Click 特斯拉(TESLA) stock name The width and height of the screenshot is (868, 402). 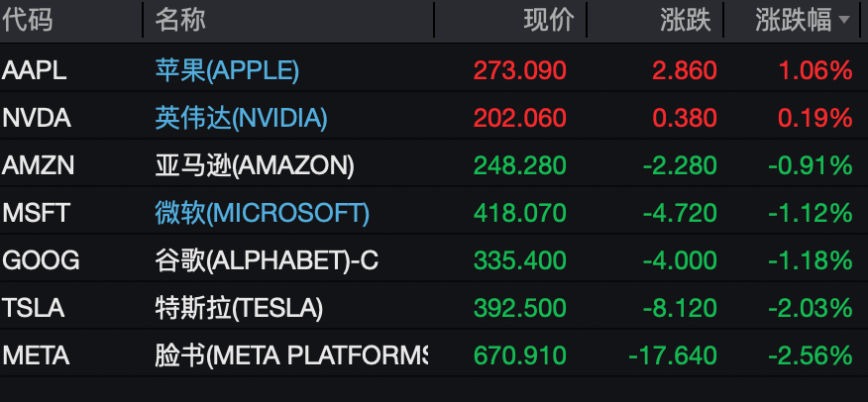(x=239, y=307)
